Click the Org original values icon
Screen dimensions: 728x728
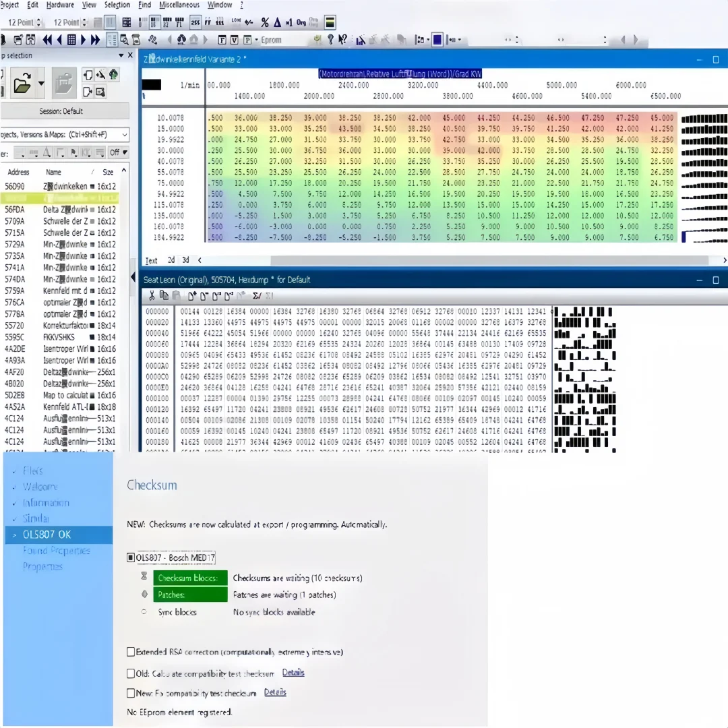[x=301, y=22]
